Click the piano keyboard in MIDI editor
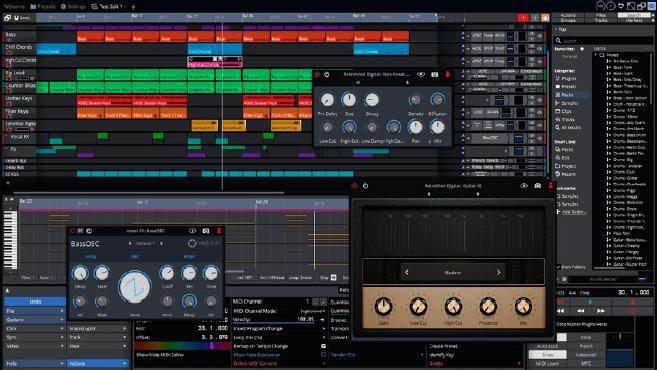 (x=10, y=240)
